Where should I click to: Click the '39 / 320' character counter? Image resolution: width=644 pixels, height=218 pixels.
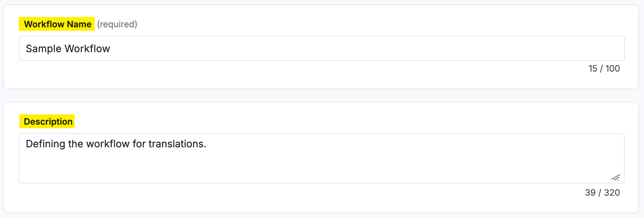[x=602, y=193]
